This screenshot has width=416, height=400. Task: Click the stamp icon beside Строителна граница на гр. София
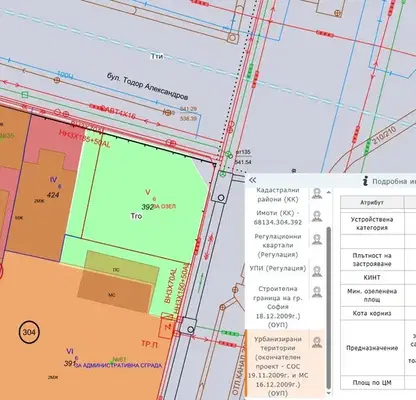pos(317,292)
